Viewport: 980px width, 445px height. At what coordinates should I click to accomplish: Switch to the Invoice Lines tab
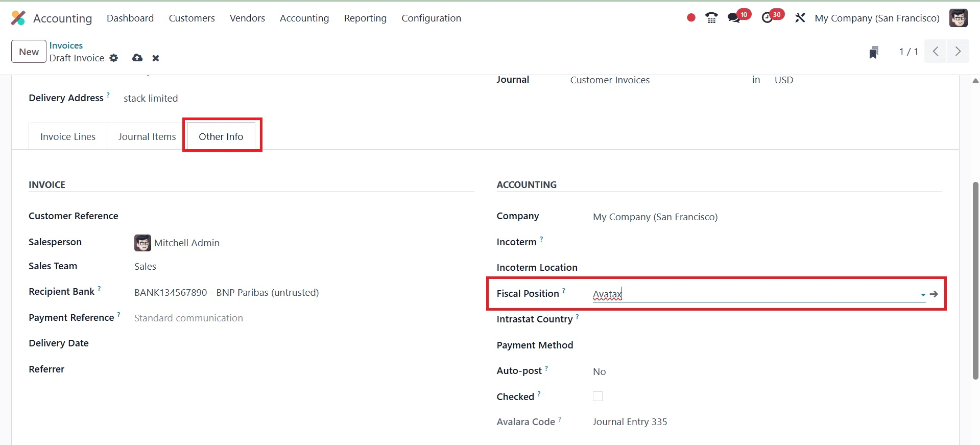[x=68, y=137]
